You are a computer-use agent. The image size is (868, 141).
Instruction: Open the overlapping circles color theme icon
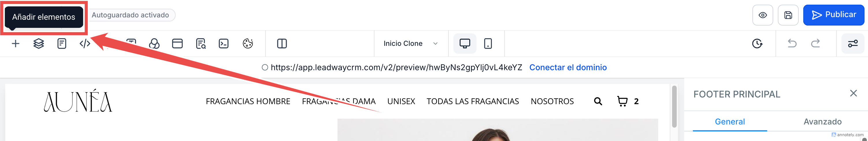point(154,44)
